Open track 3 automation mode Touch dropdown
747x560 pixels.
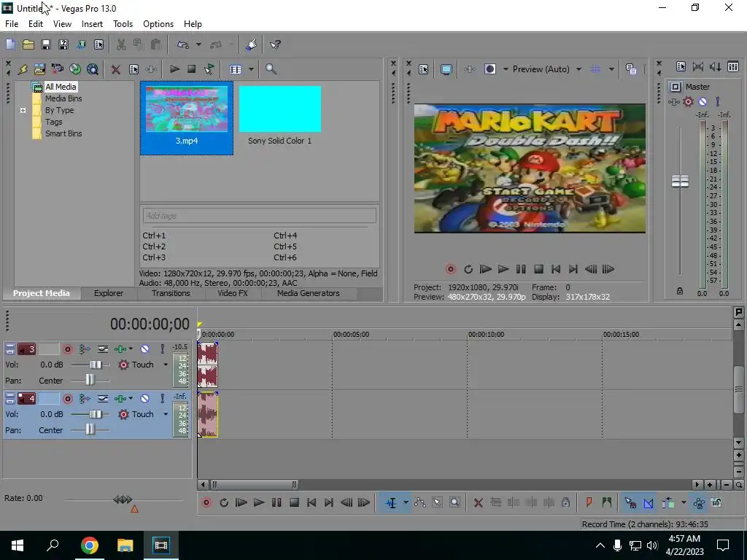tap(166, 365)
